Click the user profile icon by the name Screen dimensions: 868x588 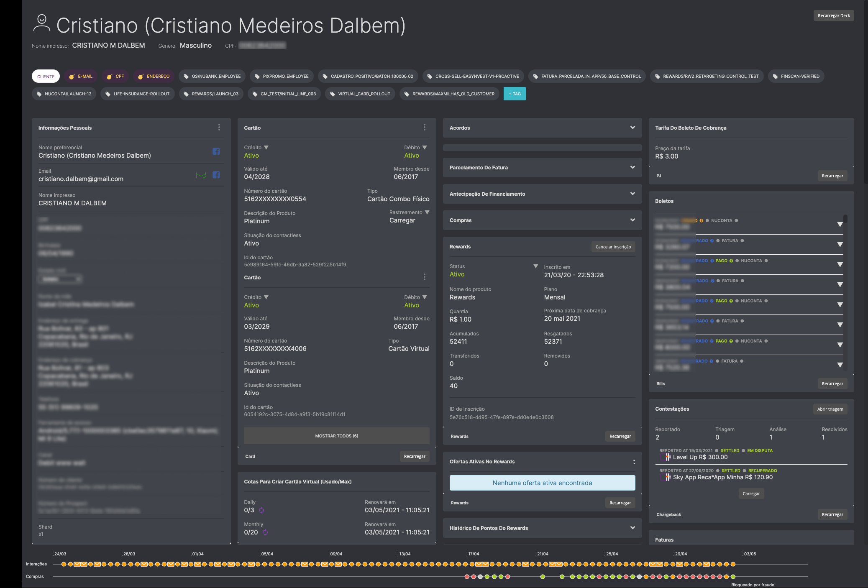pyautogui.click(x=41, y=23)
